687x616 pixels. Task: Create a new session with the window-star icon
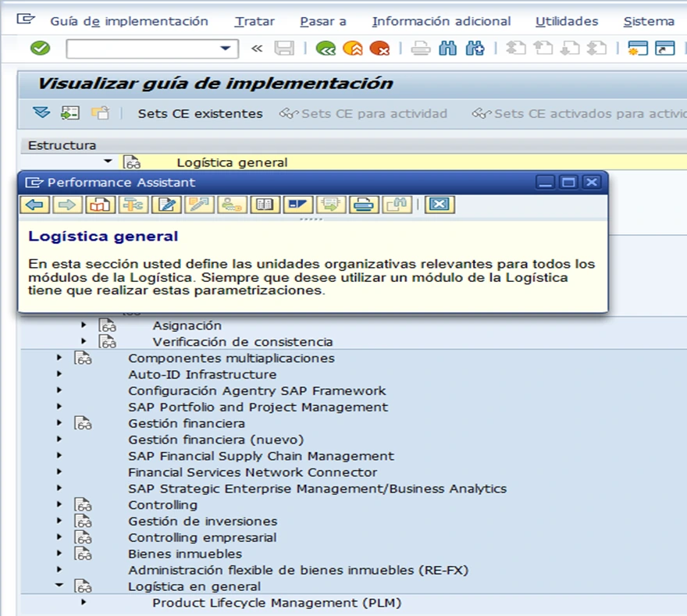point(638,48)
